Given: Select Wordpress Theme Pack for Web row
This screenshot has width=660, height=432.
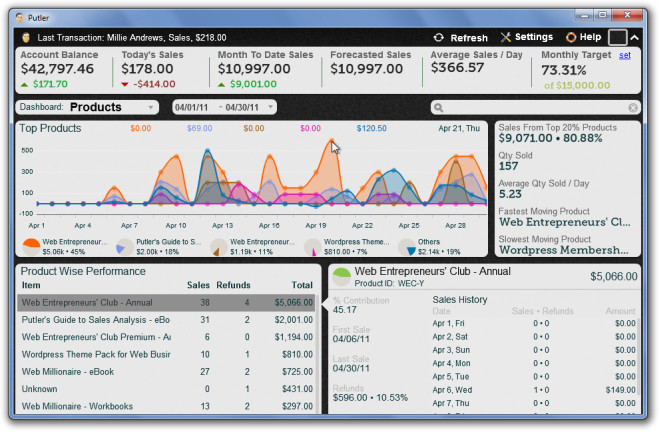Looking at the screenshot, I should point(166,355).
